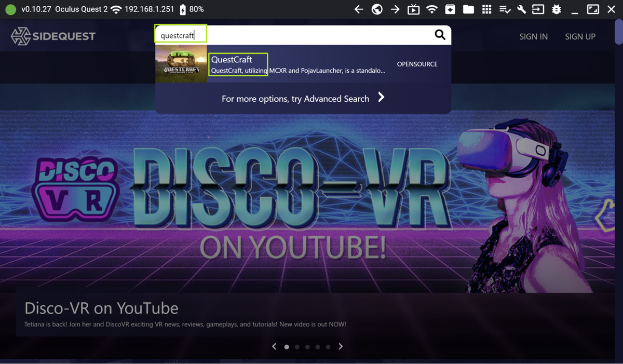This screenshot has height=364, width=623.
Task: Click the search magnifier icon
Action: tap(440, 34)
